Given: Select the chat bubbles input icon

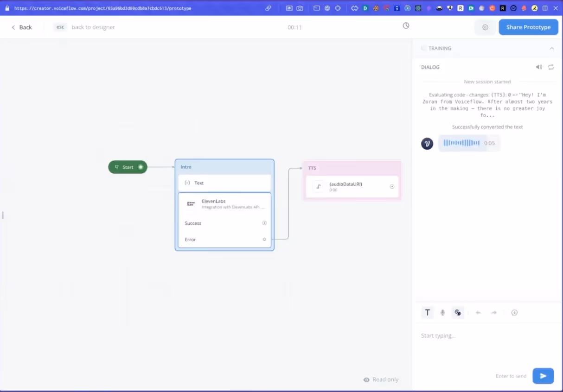Looking at the screenshot, I should 458,313.
